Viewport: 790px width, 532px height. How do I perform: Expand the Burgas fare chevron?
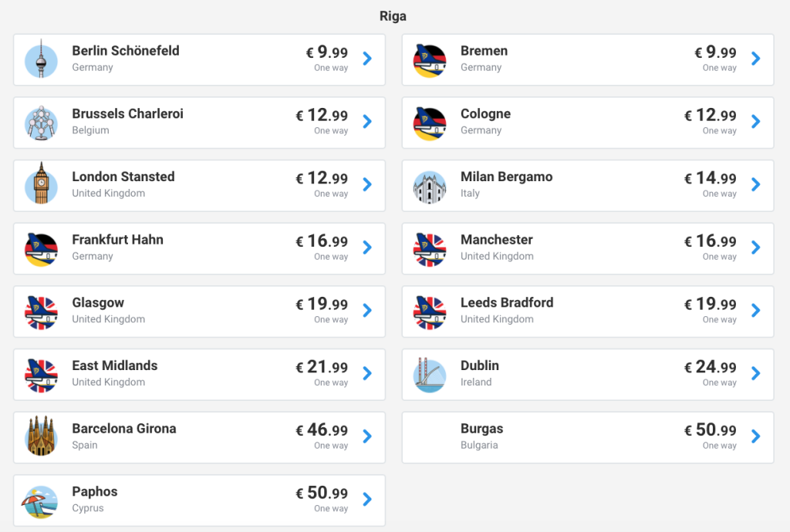[x=756, y=436]
